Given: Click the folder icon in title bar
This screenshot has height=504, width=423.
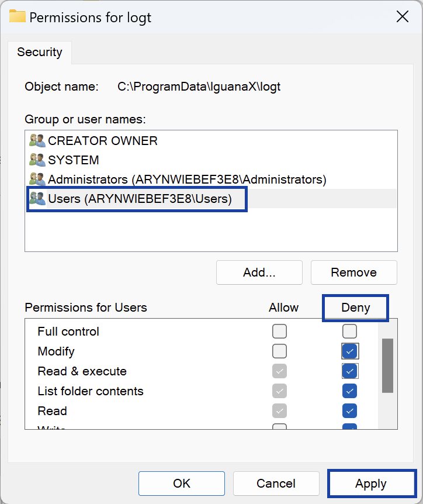Looking at the screenshot, I should [17, 17].
